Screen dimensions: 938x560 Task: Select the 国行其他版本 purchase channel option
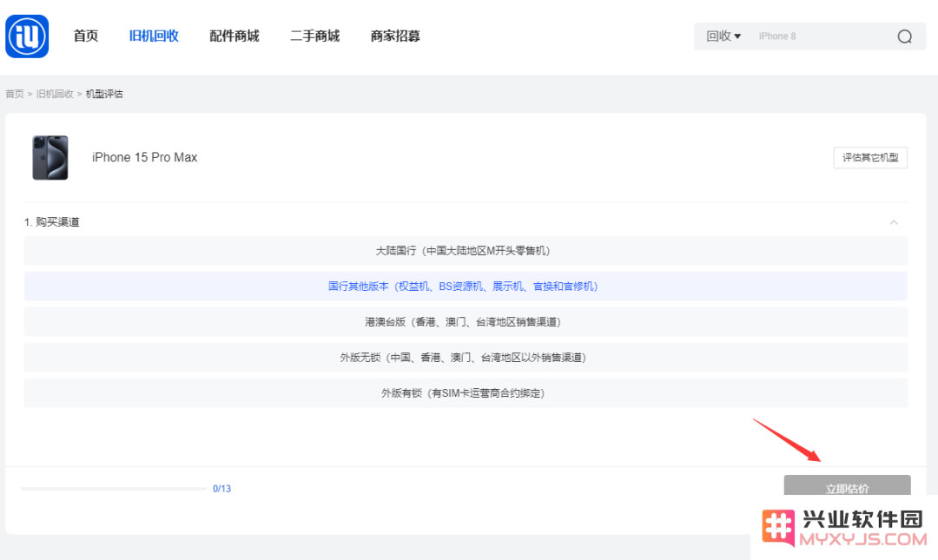[x=466, y=286]
